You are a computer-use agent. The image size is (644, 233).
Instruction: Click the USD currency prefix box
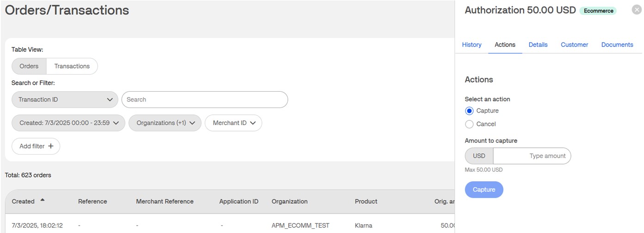click(479, 156)
